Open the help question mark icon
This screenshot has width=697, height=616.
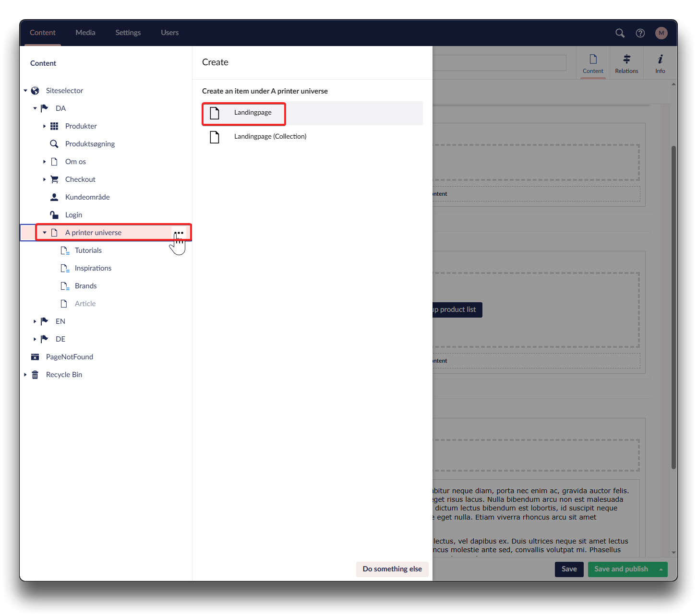tap(640, 33)
